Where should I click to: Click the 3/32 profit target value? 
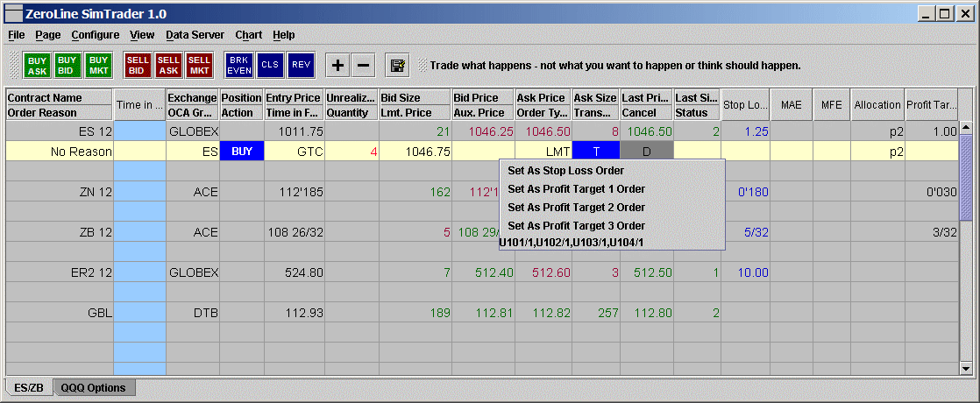click(x=932, y=232)
